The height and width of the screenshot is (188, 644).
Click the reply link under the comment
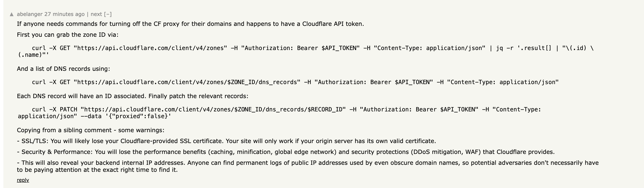tap(23, 180)
